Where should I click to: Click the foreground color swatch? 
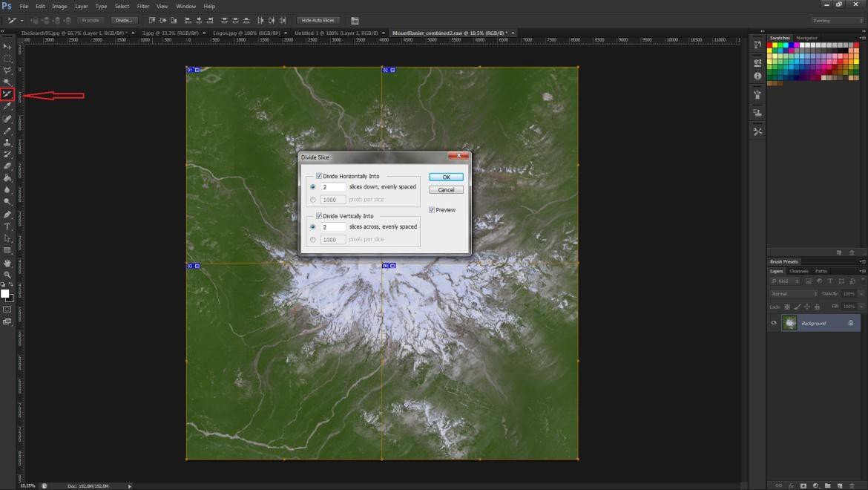5,293
